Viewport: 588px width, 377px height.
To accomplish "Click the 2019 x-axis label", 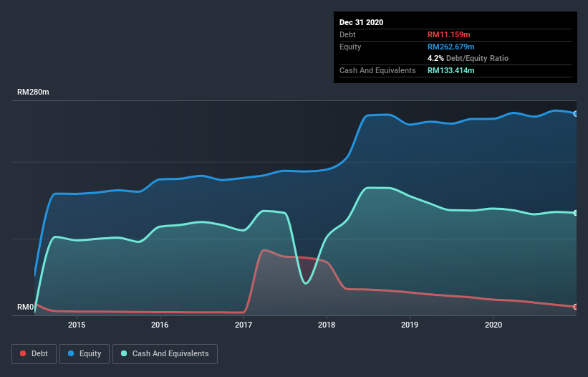I will [x=410, y=325].
